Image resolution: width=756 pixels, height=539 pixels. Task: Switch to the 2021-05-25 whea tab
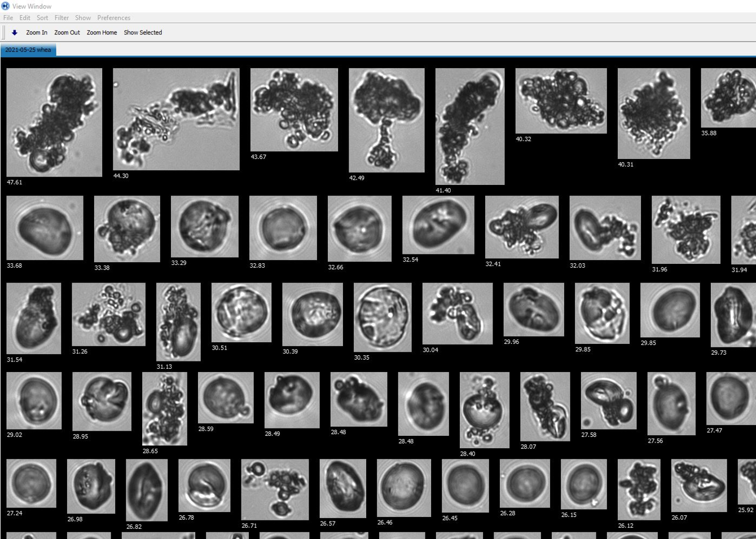(28, 50)
